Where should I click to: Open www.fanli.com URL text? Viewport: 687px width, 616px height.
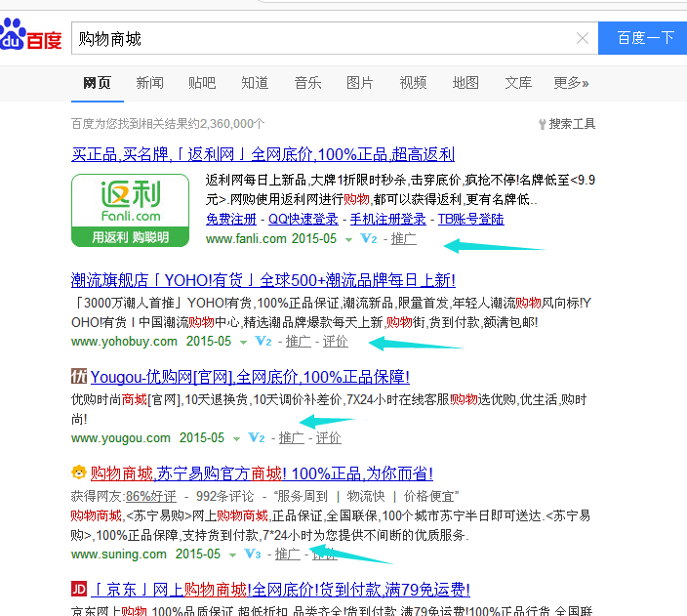246,239
